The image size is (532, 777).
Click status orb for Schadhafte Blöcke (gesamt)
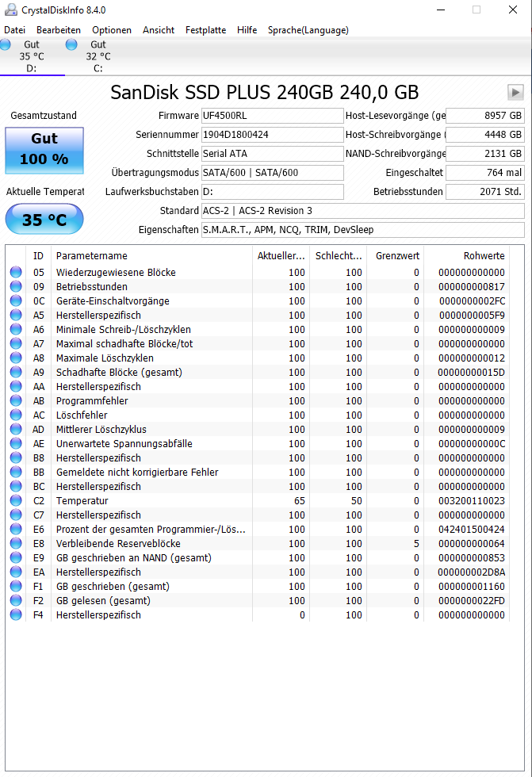16,372
